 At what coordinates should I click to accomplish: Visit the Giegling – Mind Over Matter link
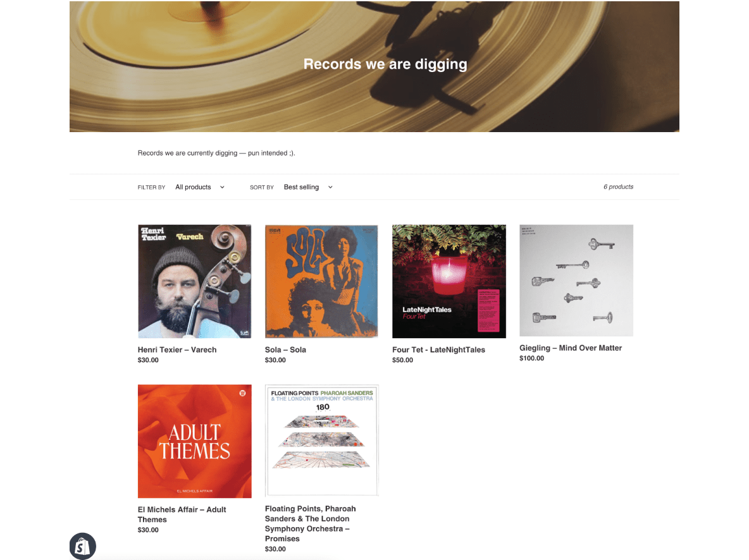[x=571, y=348]
